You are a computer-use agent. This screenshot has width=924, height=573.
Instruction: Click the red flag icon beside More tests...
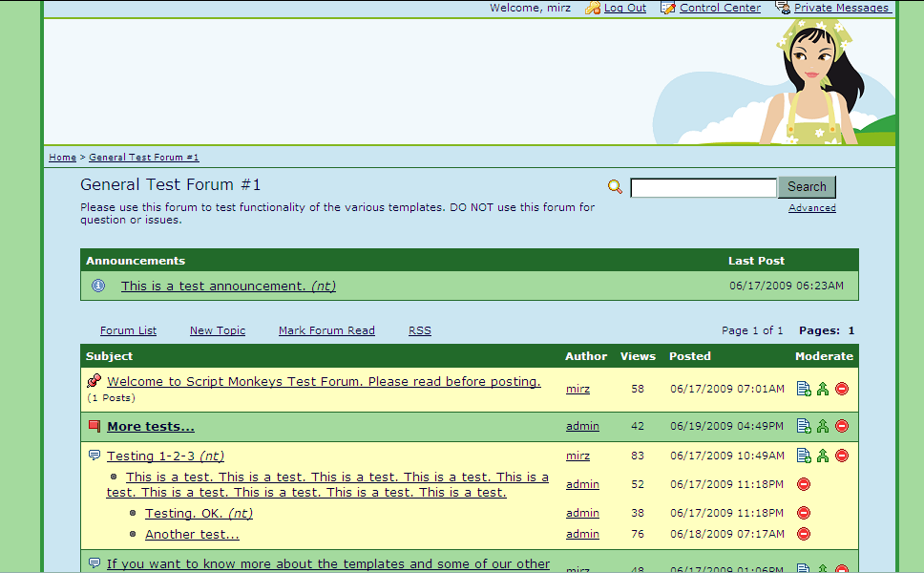tap(94, 426)
